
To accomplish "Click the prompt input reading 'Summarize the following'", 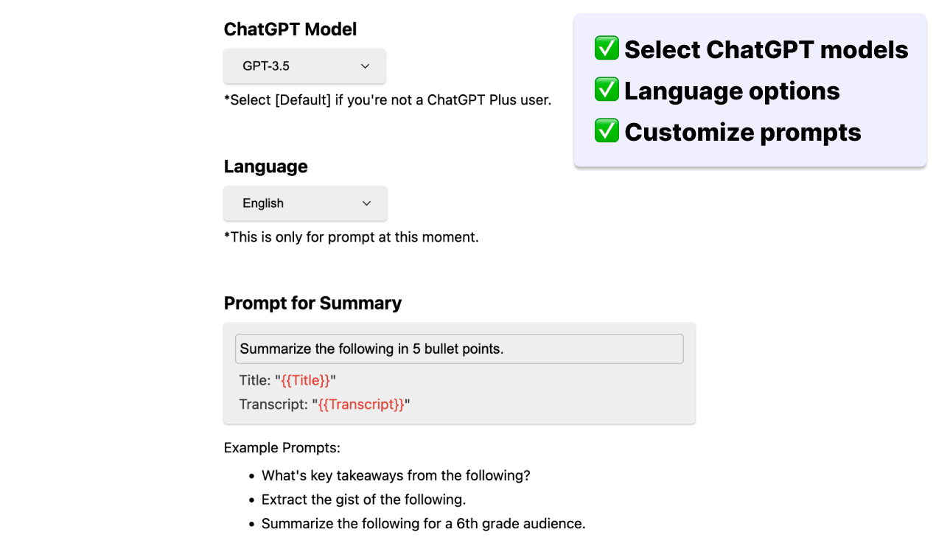I will coord(458,348).
